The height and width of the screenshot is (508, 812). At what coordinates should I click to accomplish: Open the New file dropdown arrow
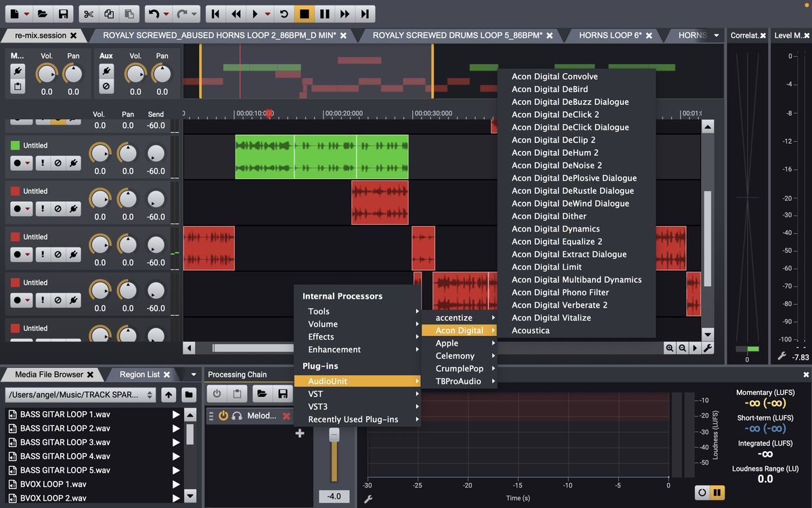coord(26,14)
